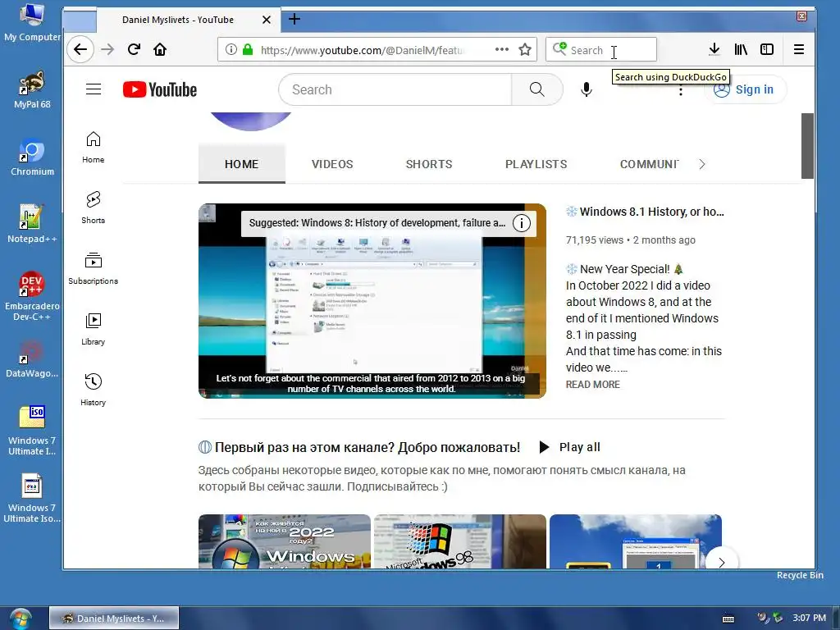
Task: Select the MyPal 68 desktop shortcut
Action: 32,89
